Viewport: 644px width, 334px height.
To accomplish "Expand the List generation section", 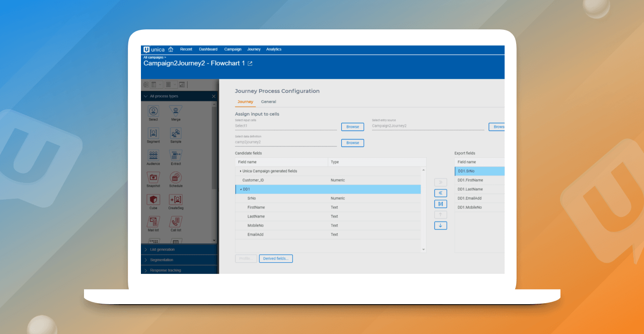I will tap(179, 250).
